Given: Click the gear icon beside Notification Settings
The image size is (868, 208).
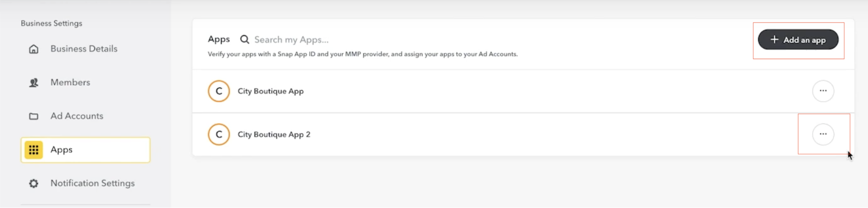Looking at the screenshot, I should click(x=33, y=183).
